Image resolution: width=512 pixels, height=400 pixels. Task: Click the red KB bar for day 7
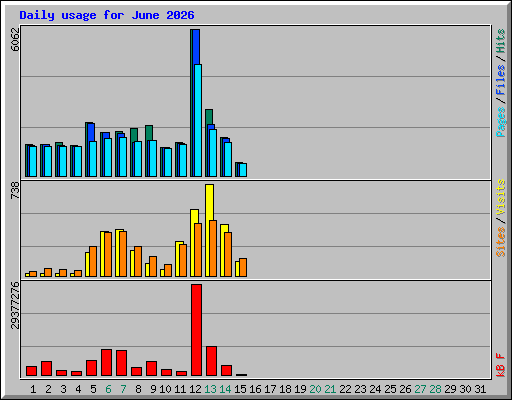click(x=122, y=363)
